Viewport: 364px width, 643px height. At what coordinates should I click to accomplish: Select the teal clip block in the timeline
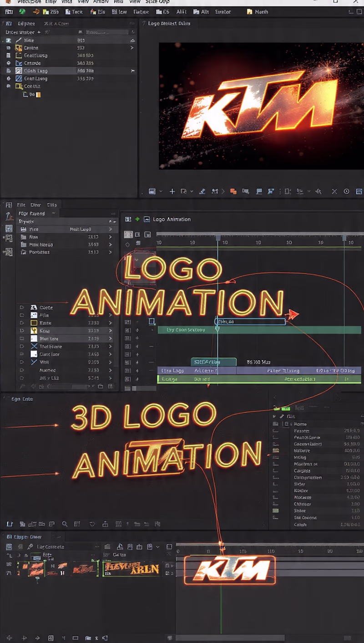[x=214, y=362]
